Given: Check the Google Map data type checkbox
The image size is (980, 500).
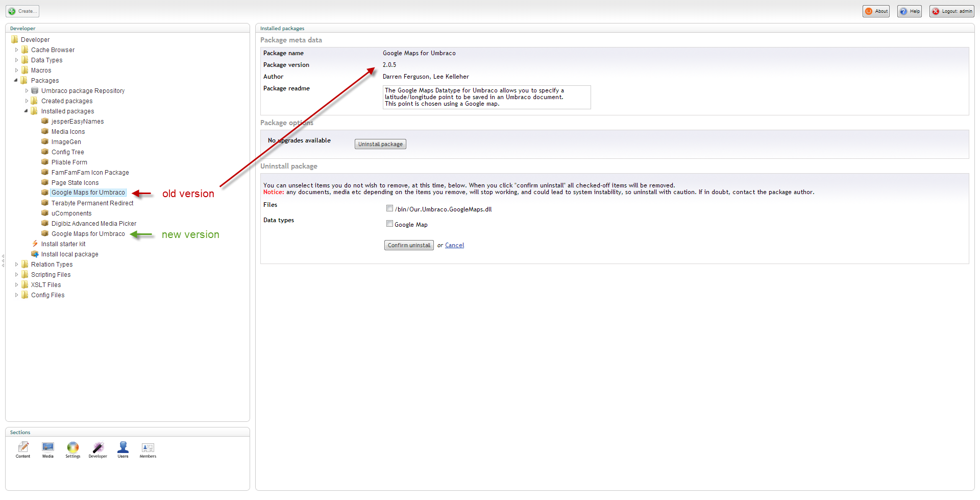Looking at the screenshot, I should (x=390, y=224).
